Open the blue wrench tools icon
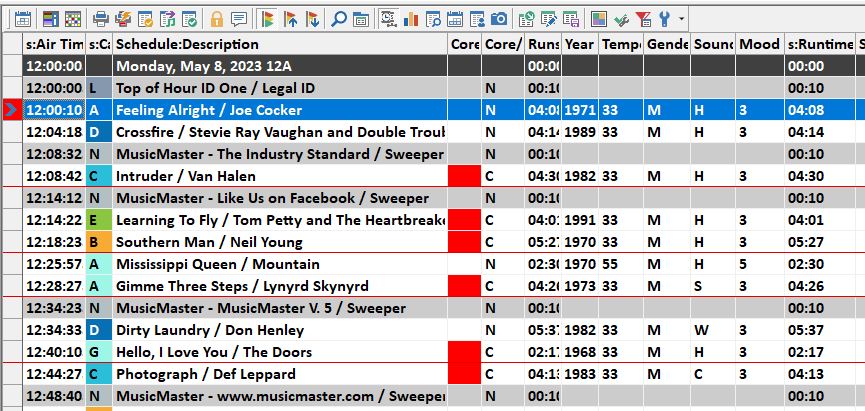Image resolution: width=865 pixels, height=411 pixels. 664,18
